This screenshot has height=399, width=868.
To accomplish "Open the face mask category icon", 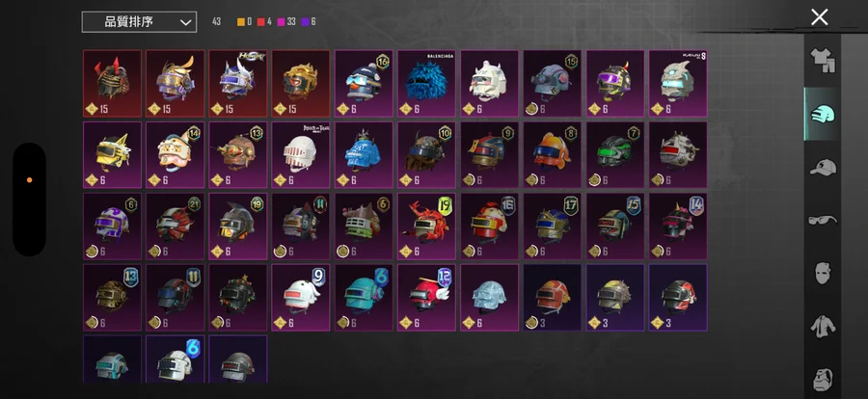I will (823, 273).
